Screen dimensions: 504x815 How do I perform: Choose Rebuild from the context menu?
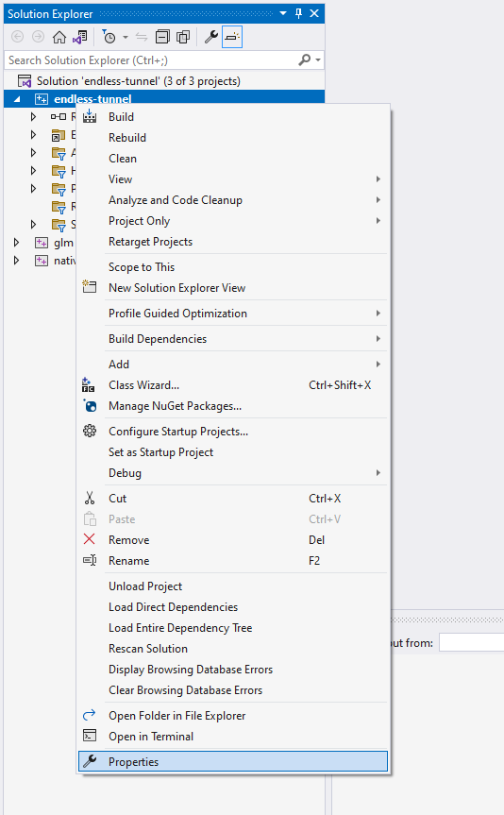[x=233, y=138]
